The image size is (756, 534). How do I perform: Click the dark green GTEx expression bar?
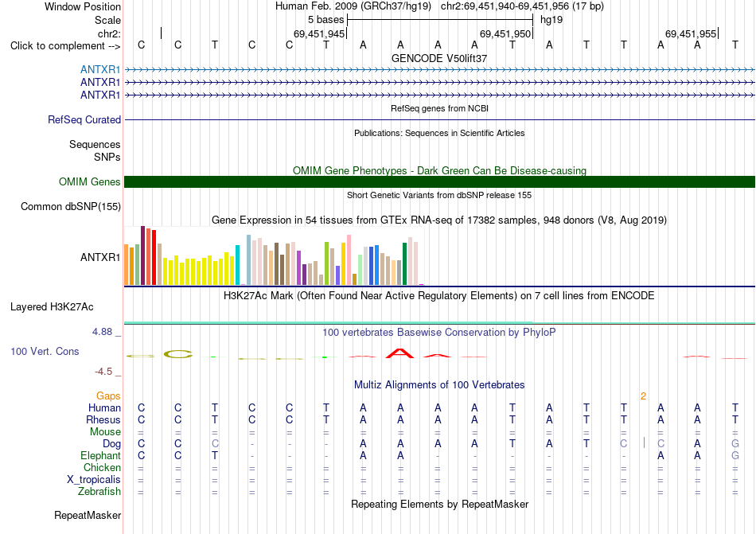pyautogui.click(x=404, y=263)
